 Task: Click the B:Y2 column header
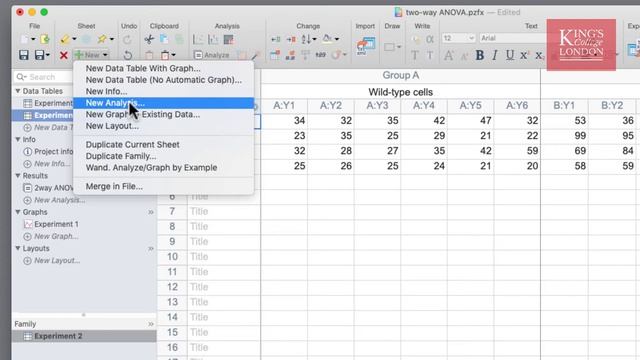[x=612, y=106]
